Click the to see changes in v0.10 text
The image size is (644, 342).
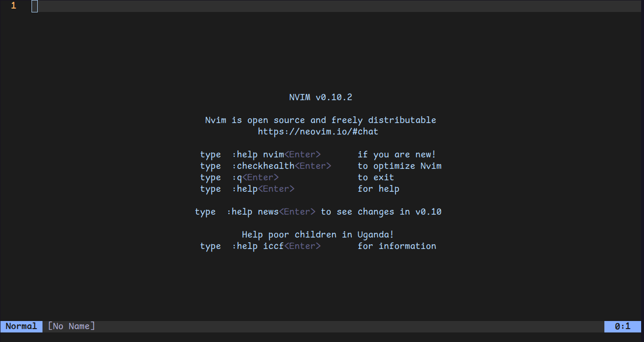pyautogui.click(x=382, y=211)
